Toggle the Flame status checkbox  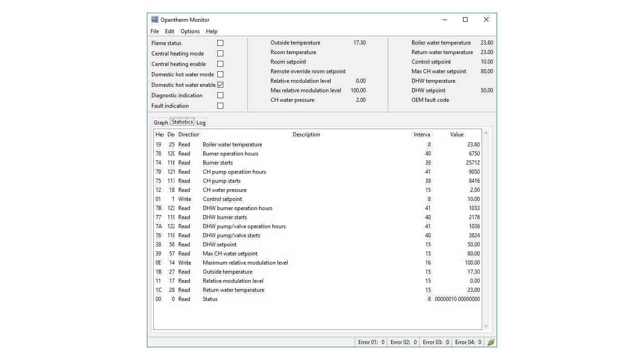(x=220, y=43)
